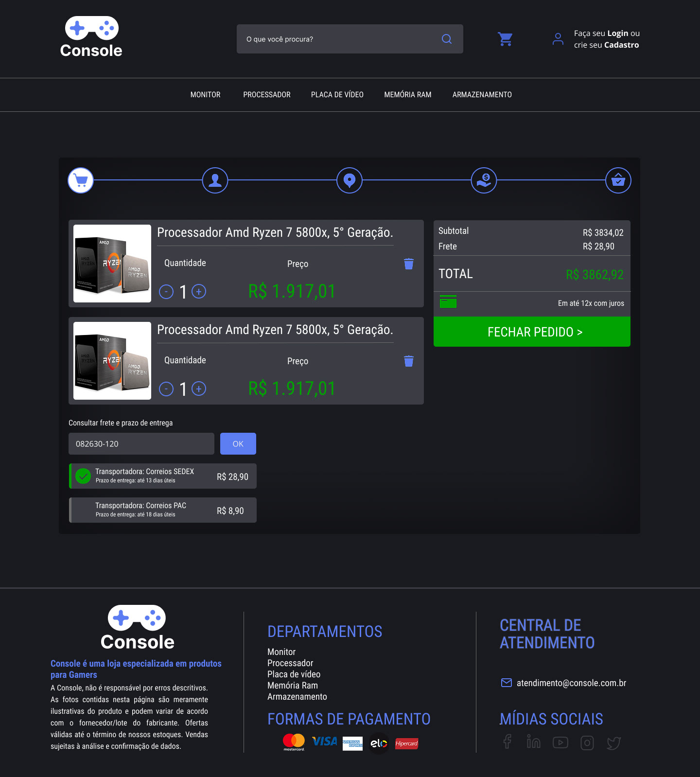Click the FECHAR PEDIDO button
The height and width of the screenshot is (777, 700).
click(x=532, y=332)
